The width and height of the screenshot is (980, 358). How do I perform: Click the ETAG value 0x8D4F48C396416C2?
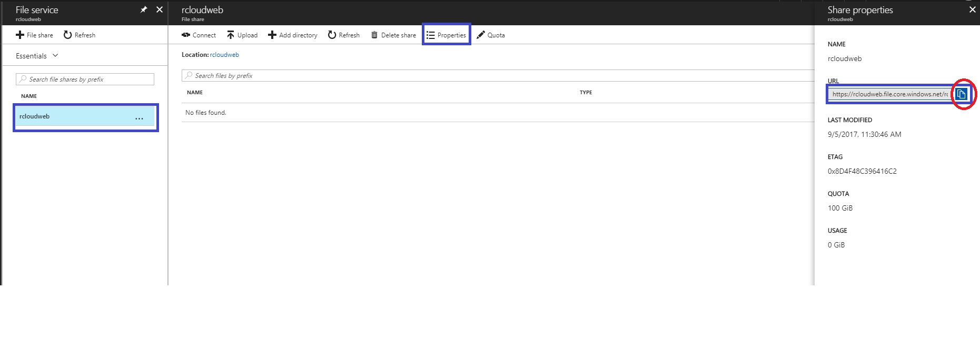coord(862,171)
